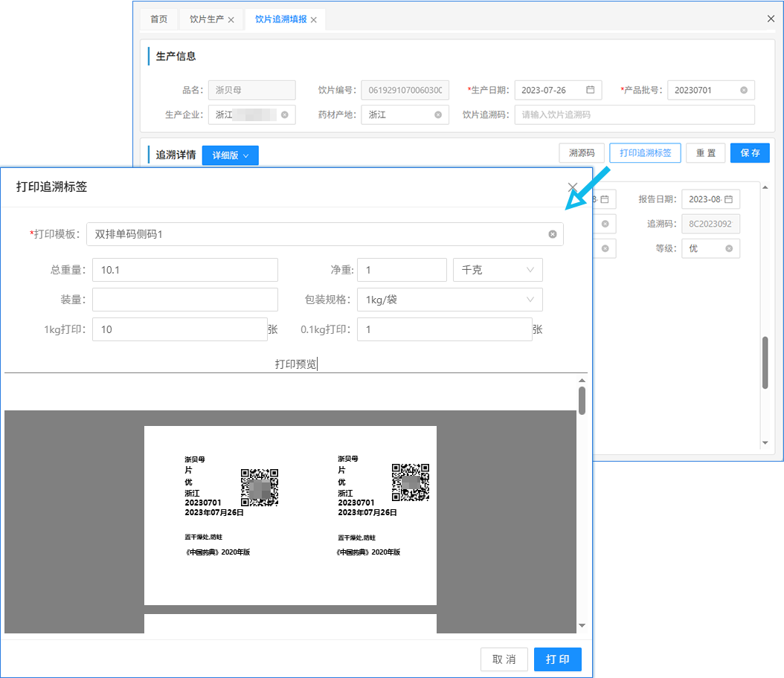Open the 千克 unit dropdown
This screenshot has width=784, height=678.
tap(498, 270)
